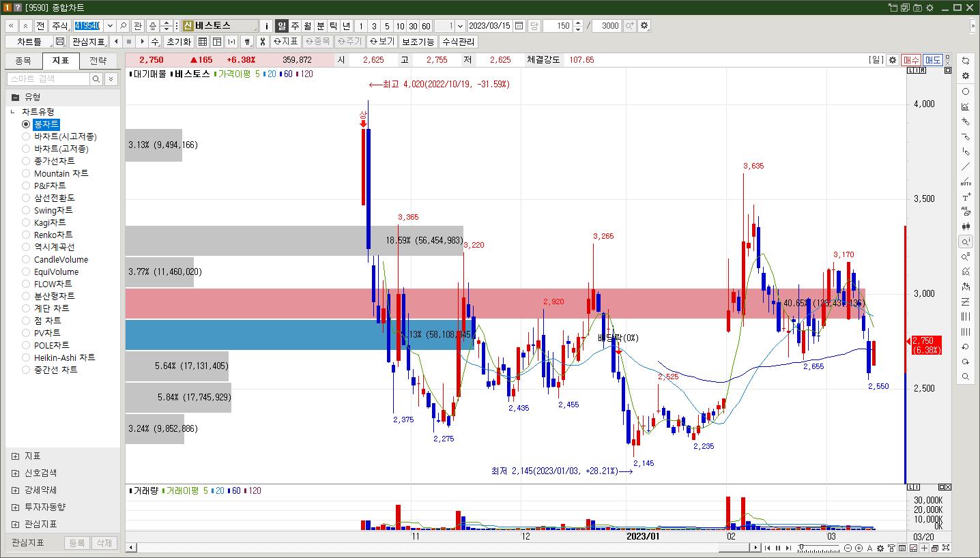
Task: Select the Renko차트 radio option
Action: (x=26, y=235)
